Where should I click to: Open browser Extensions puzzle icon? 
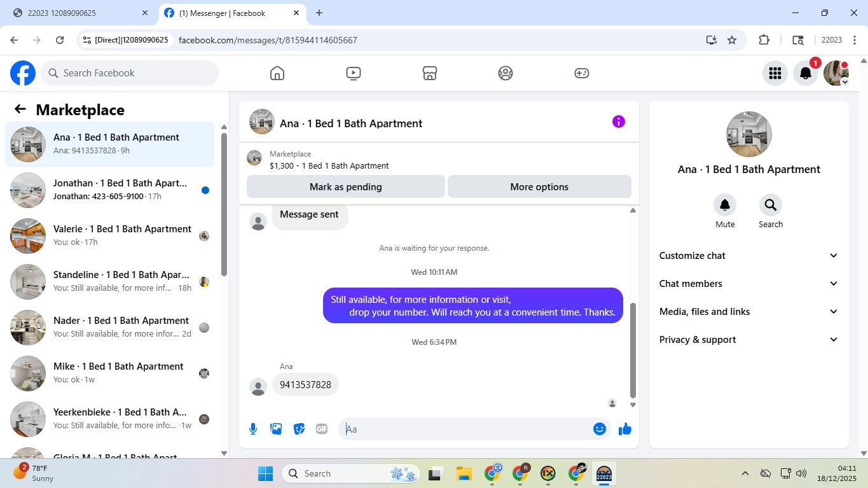[764, 40]
